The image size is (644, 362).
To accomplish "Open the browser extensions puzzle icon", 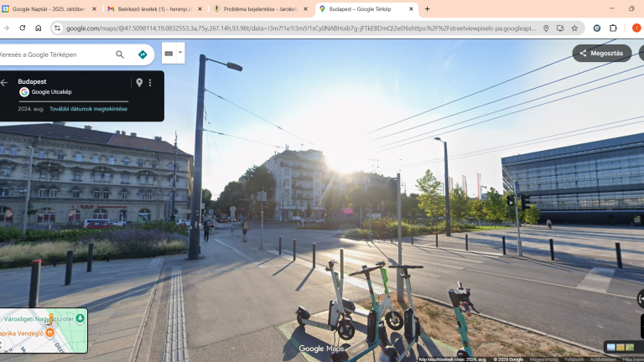I will [613, 28].
